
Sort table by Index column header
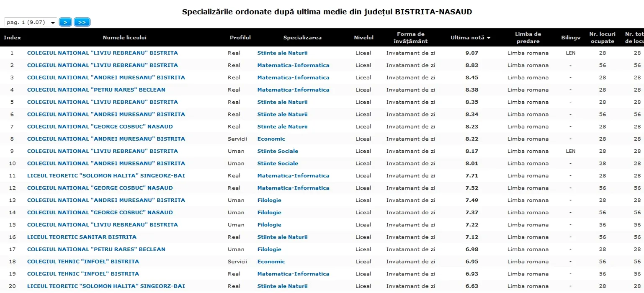click(12, 38)
